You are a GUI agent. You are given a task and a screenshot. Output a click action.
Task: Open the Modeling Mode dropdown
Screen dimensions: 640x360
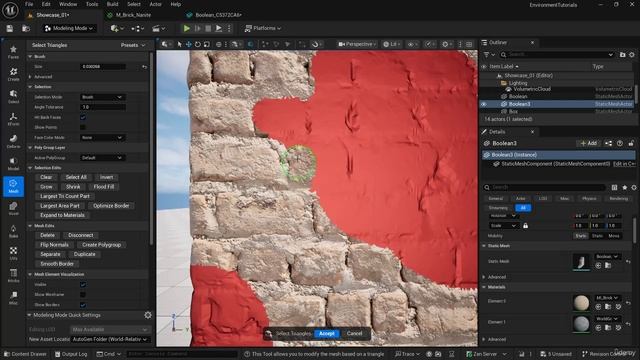pyautogui.click(x=69, y=28)
